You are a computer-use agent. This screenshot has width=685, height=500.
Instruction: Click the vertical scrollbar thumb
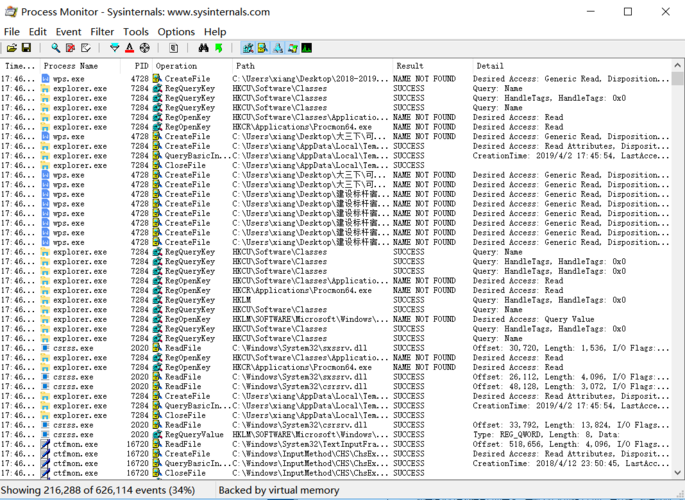678,79
